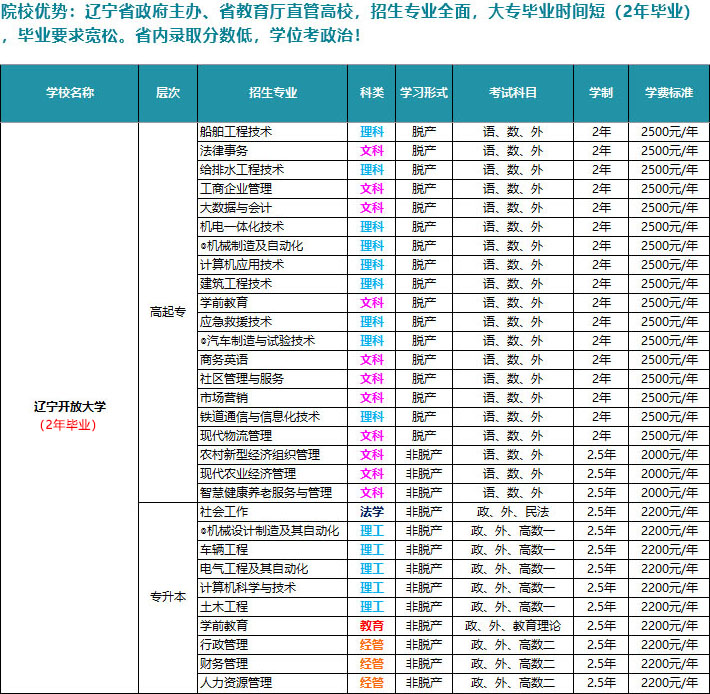This screenshot has height=694, width=710.
Task: Click the 车辆工程 major
Action: (224, 550)
